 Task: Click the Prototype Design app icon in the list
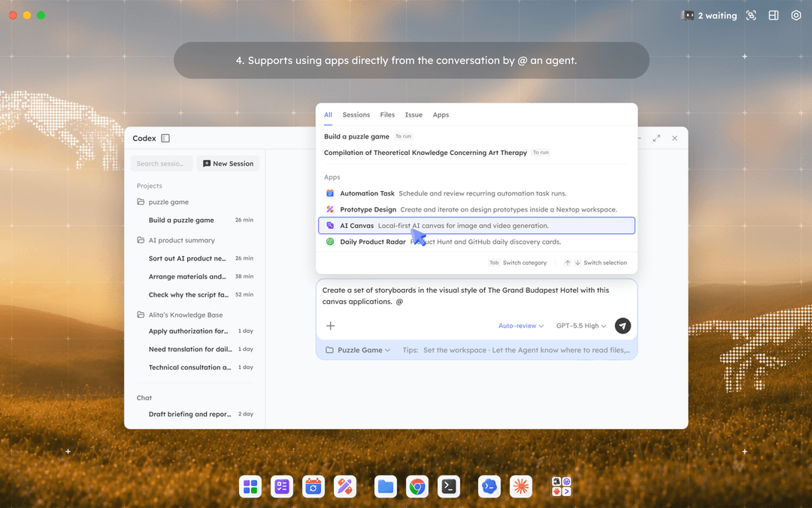(330, 209)
